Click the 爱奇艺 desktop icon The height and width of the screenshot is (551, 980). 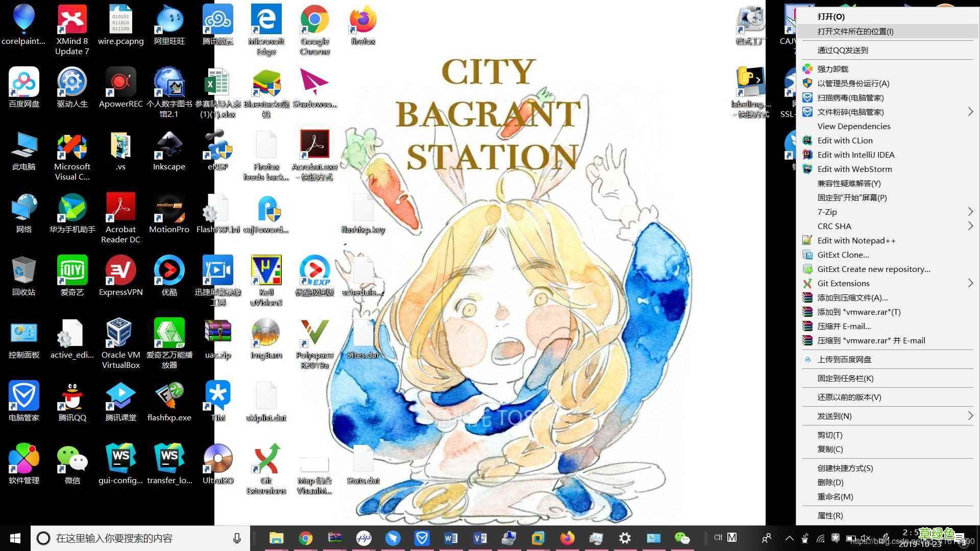point(72,275)
